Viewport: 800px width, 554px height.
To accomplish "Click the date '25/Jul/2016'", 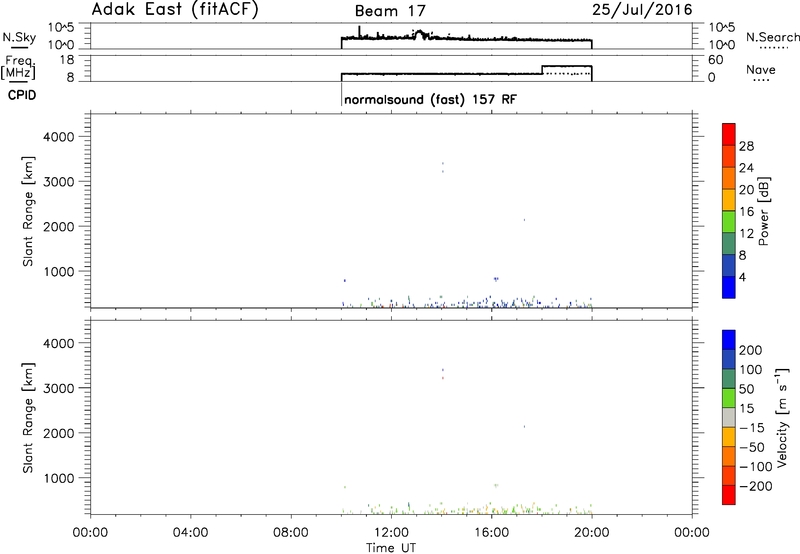I will click(642, 10).
